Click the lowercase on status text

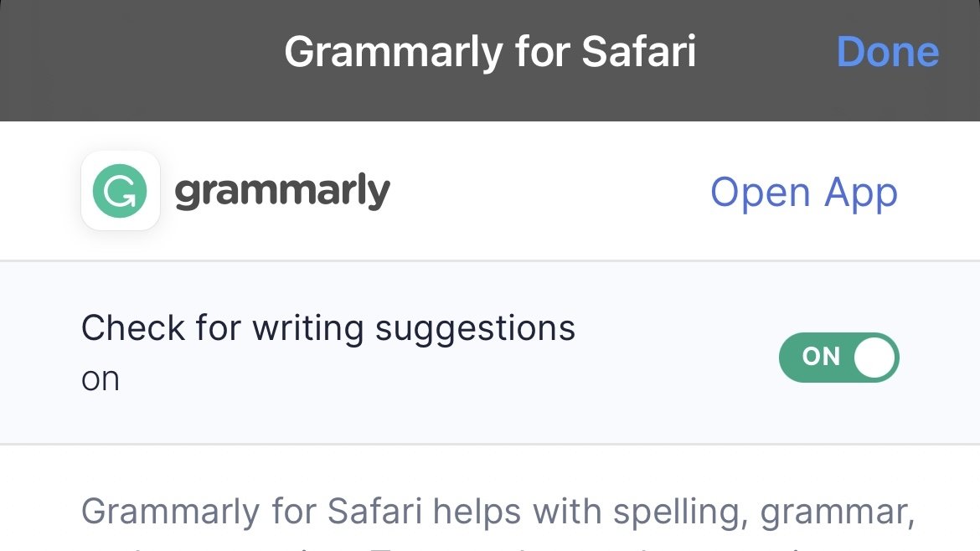100,380
